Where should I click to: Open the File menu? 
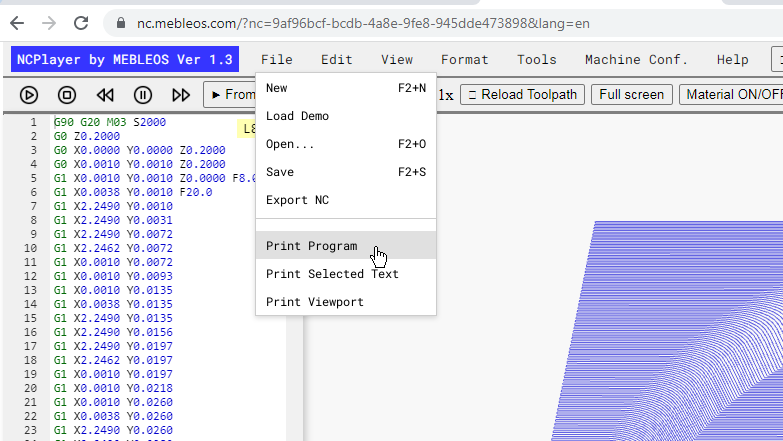pos(277,59)
